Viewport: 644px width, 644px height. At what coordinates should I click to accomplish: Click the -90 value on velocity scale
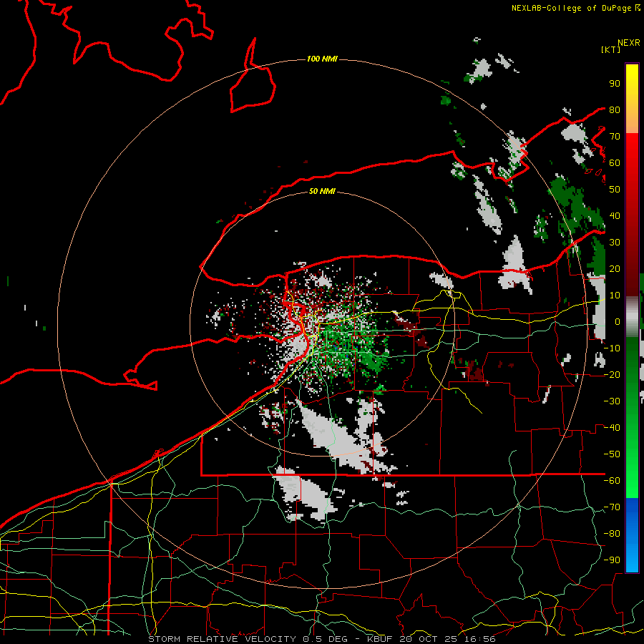[612, 560]
